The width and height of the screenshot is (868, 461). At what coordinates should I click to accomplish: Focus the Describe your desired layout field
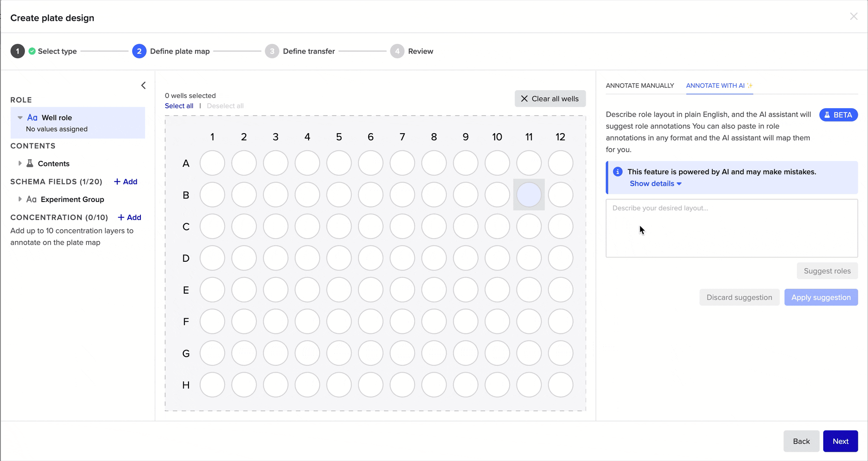coord(732,228)
